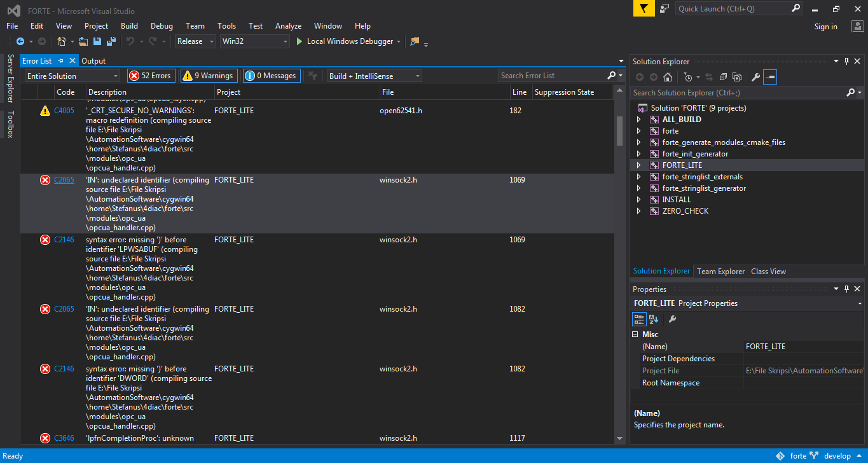Click the clear-filters icon in the Error List

point(312,76)
